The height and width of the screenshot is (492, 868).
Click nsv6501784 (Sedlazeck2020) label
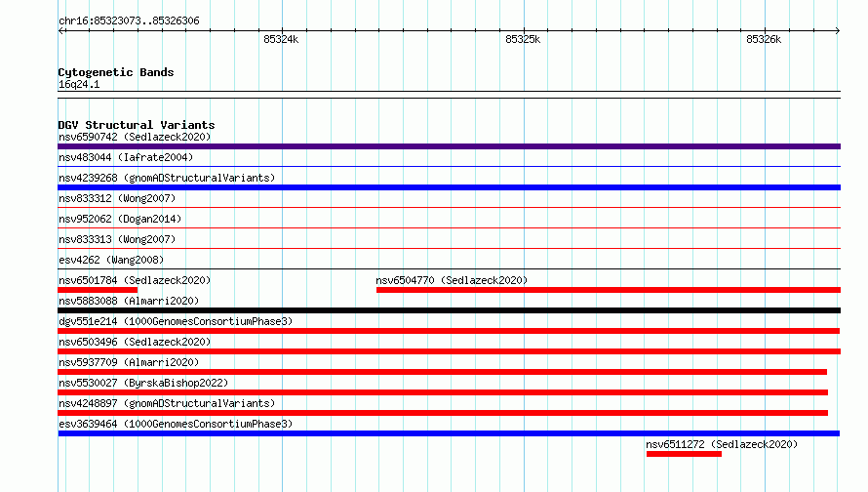coord(135,280)
